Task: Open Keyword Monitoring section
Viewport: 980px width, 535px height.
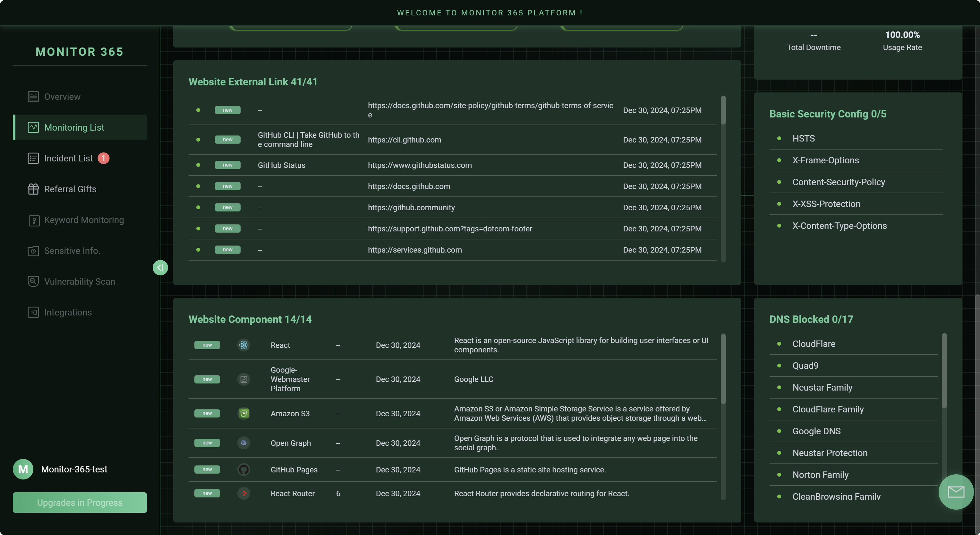Action: tap(80, 220)
